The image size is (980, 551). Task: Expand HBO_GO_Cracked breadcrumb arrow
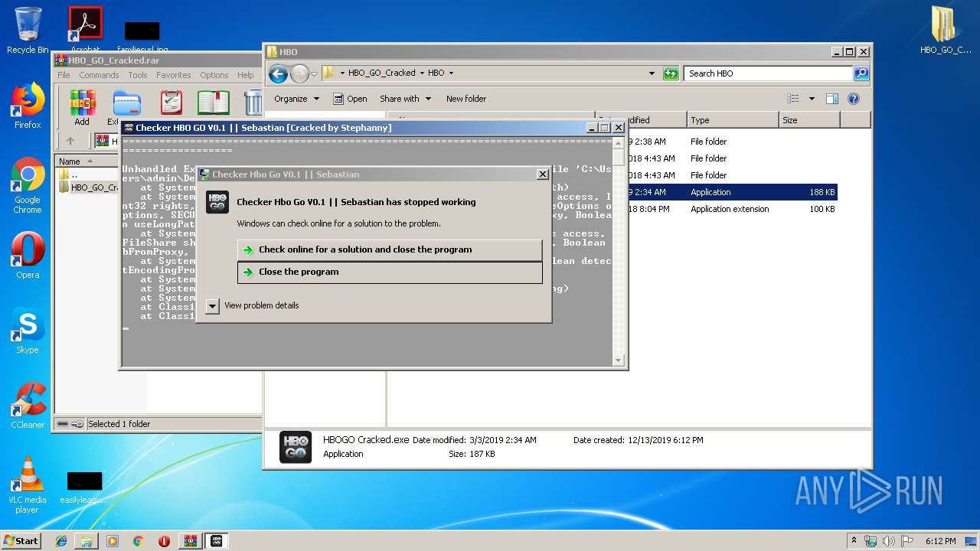[421, 73]
